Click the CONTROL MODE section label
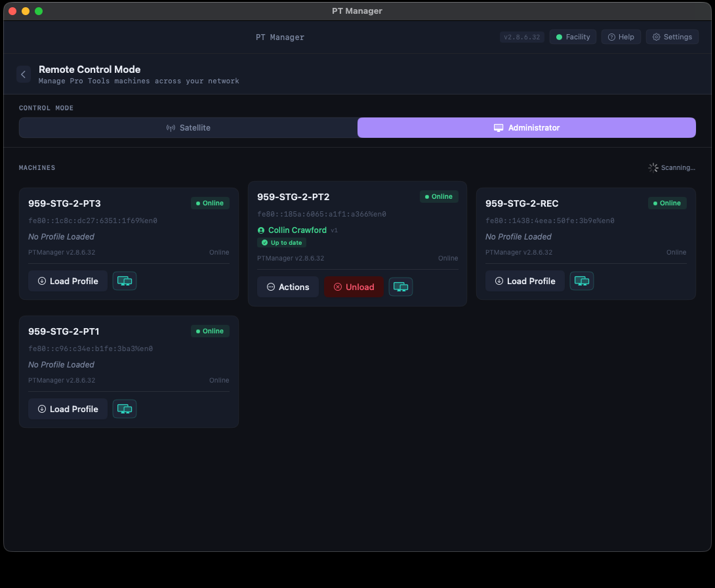Image resolution: width=715 pixels, height=588 pixels. pyautogui.click(x=46, y=108)
